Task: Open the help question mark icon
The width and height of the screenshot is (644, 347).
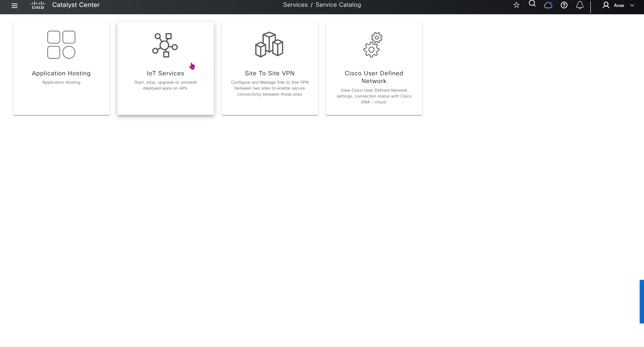Action: tap(564, 5)
